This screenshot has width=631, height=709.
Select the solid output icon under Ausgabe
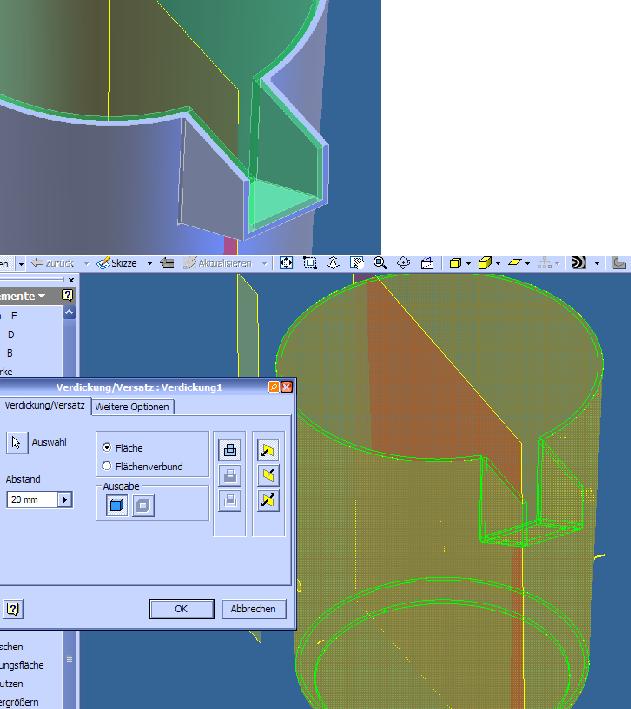[117, 505]
